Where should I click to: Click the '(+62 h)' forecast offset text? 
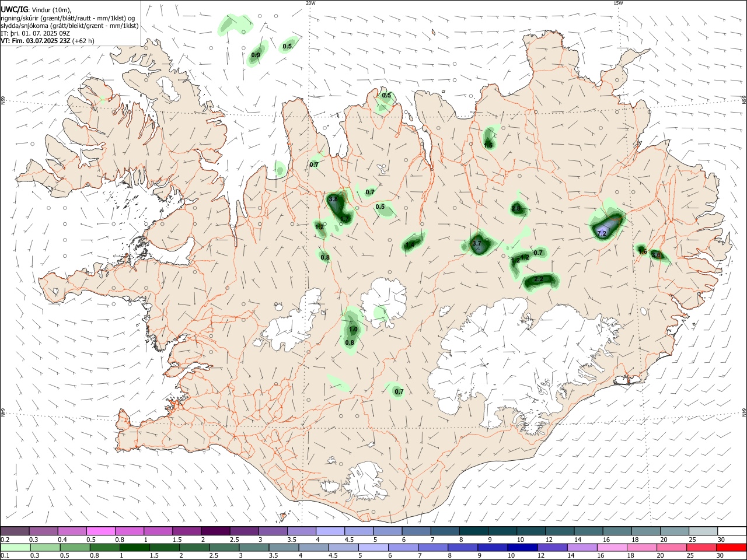[x=83, y=41]
